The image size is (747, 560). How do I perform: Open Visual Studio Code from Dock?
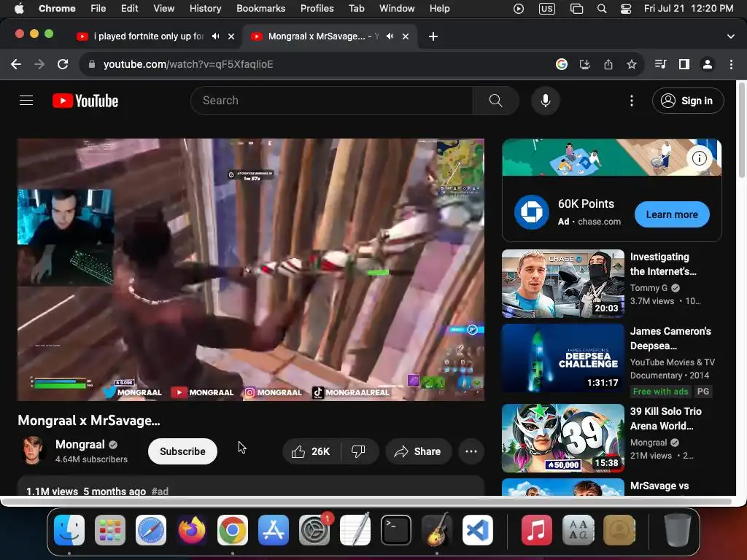(478, 530)
